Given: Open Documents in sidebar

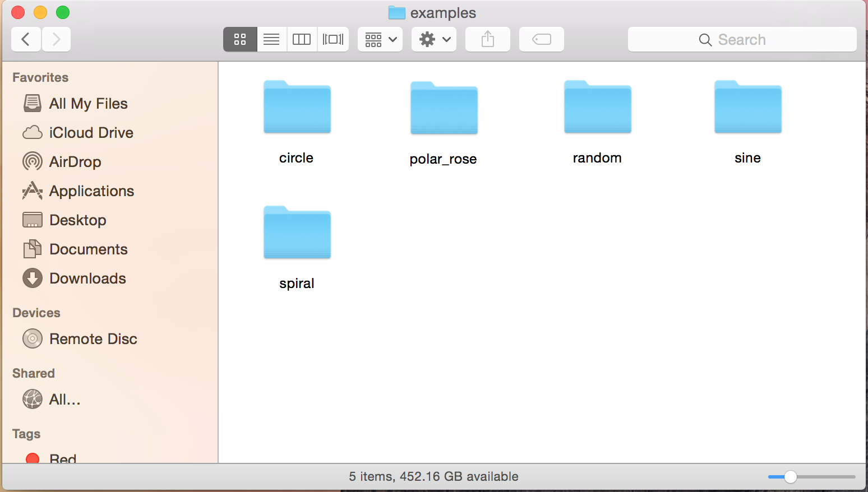Looking at the screenshot, I should click(x=110, y=249).
